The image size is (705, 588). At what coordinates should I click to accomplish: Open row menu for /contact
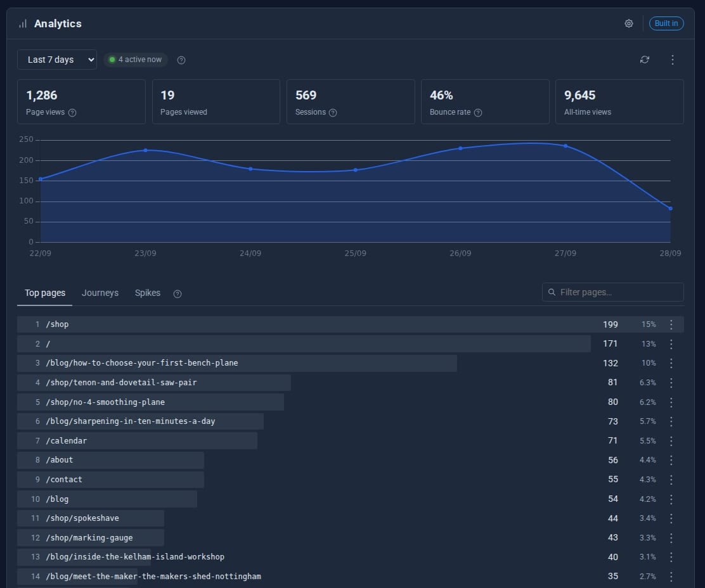pyautogui.click(x=671, y=480)
